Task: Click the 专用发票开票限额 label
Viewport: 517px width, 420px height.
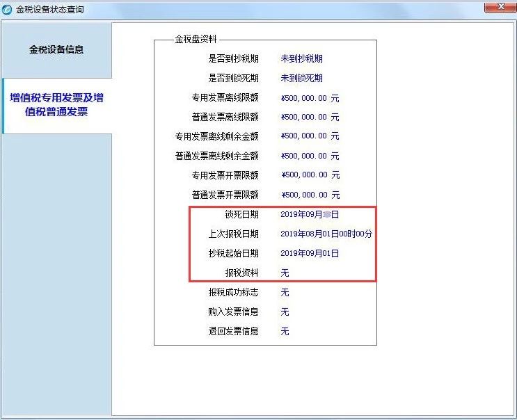Action: [x=225, y=175]
